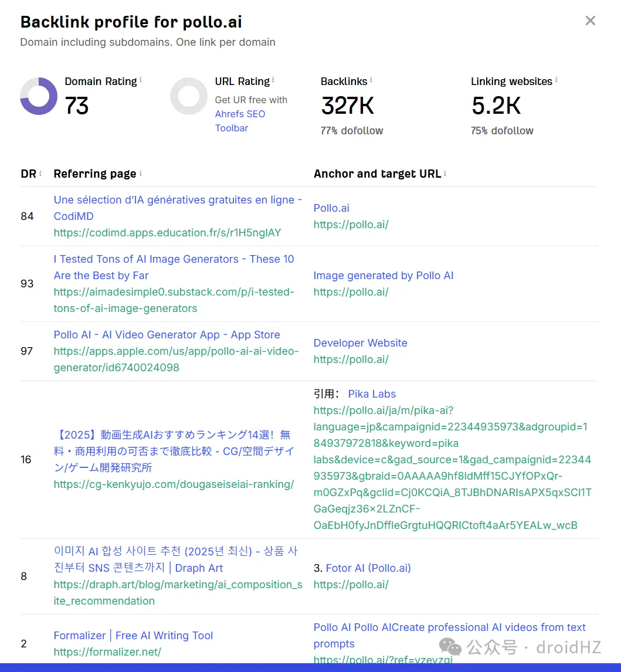Click info icon next to Anchor and target URL
The image size is (621, 672).
click(x=445, y=173)
